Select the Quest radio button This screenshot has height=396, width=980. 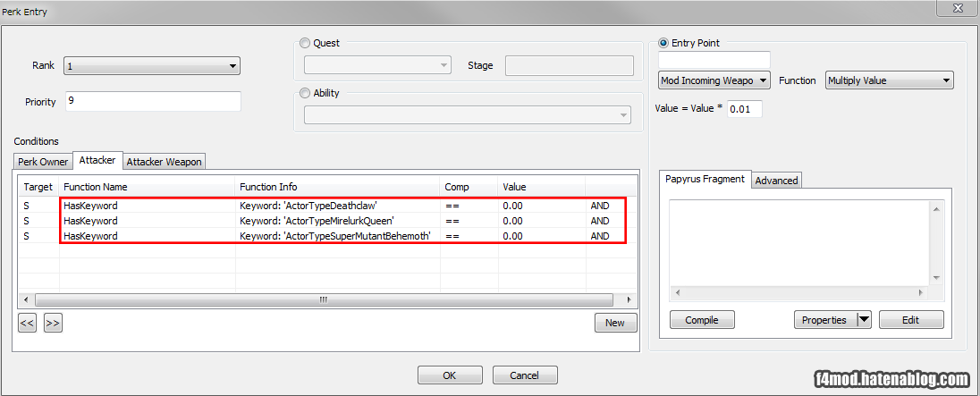(305, 43)
